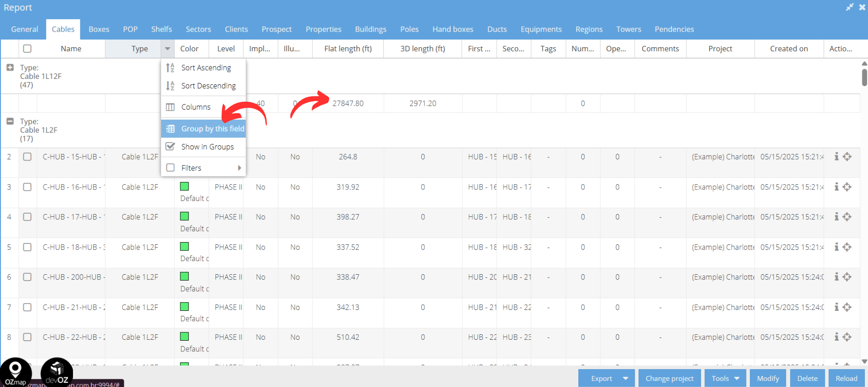Screen dimensions: 868x387
Task: Open the devOZ cube icon
Action: pyautogui.click(x=57, y=372)
